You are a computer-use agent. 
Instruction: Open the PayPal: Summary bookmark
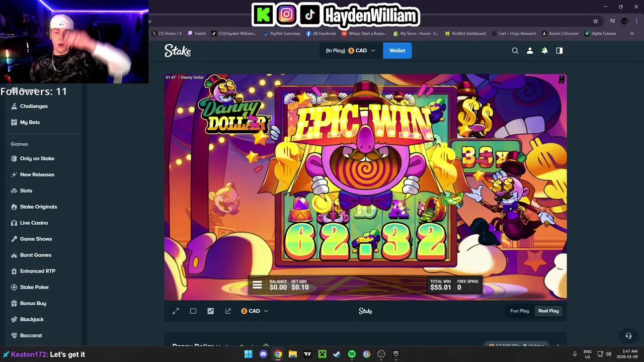[x=282, y=34]
